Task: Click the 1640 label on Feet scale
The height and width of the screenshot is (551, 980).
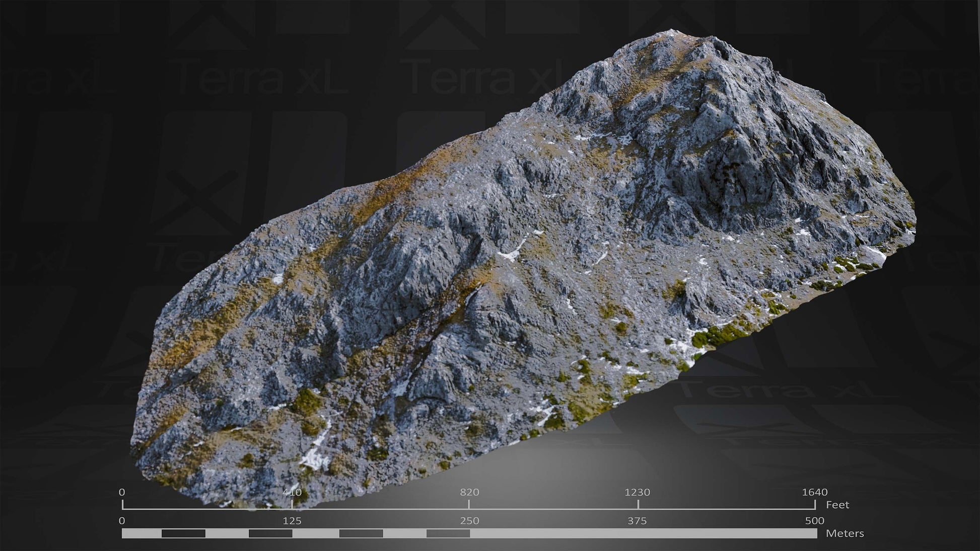Action: [x=815, y=492]
